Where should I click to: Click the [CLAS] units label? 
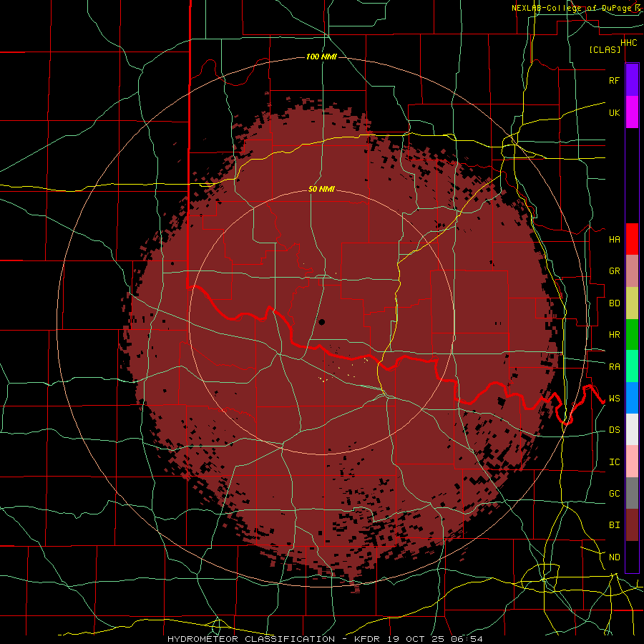click(x=605, y=50)
